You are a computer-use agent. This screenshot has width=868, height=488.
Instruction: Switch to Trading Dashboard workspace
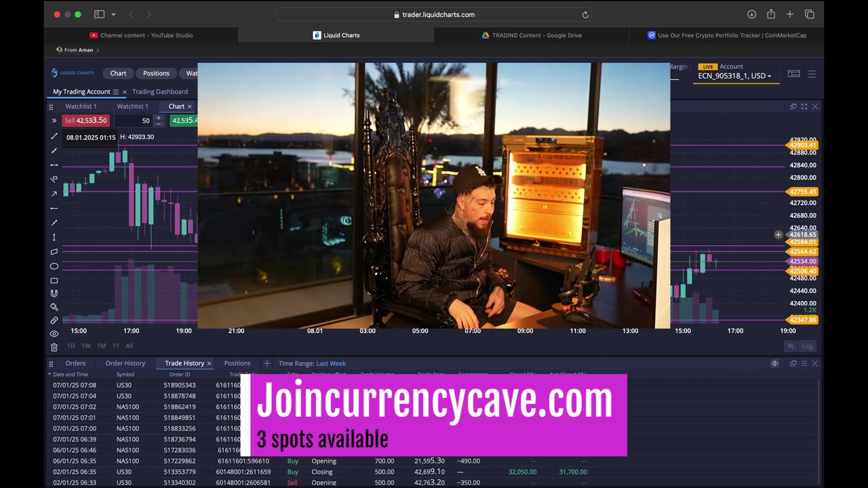point(160,91)
